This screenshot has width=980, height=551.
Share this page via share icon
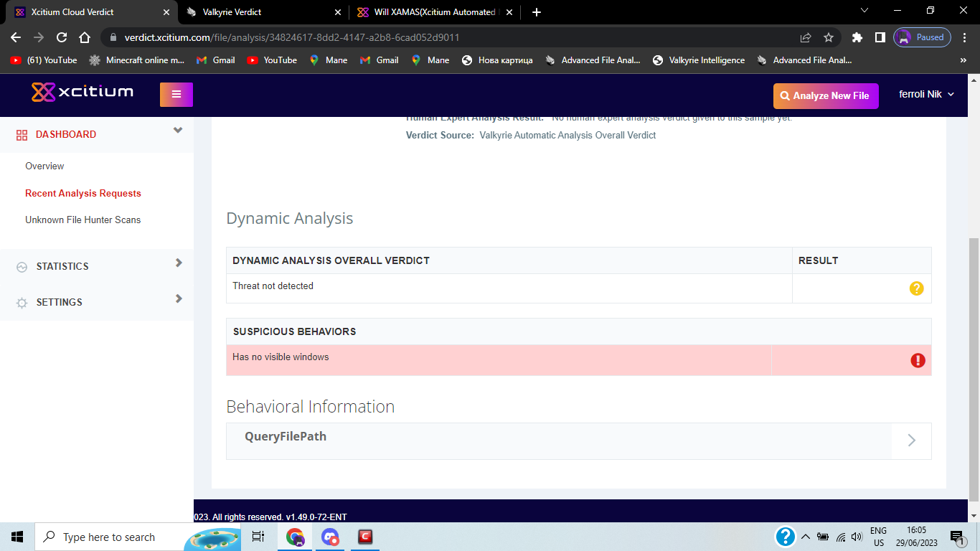coord(806,37)
